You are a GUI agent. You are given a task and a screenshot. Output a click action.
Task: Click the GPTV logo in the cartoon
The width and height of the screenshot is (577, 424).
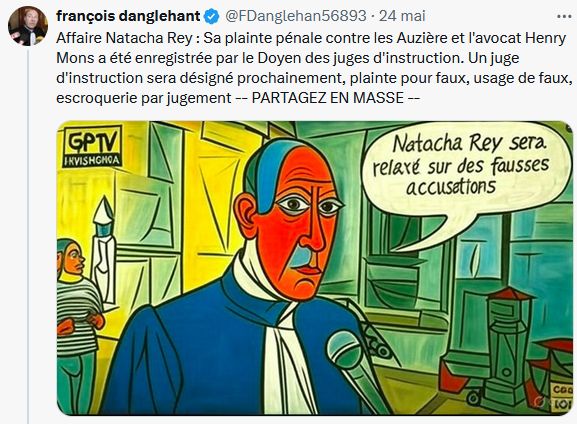click(x=92, y=146)
